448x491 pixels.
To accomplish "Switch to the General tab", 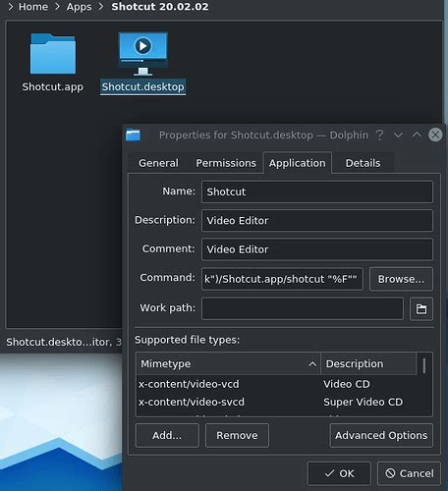I will [x=158, y=163].
